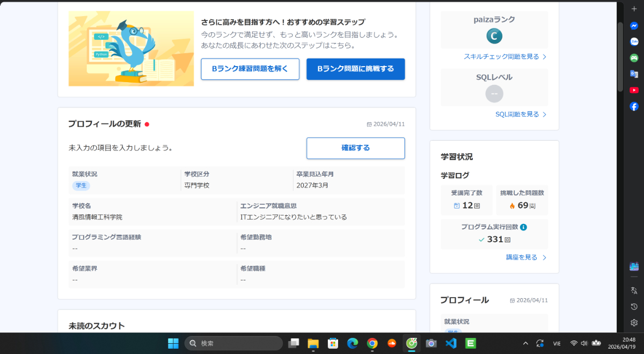Screen dimensions: 644x354
Task: Click the 確認する profile button
Action: [x=355, y=148]
